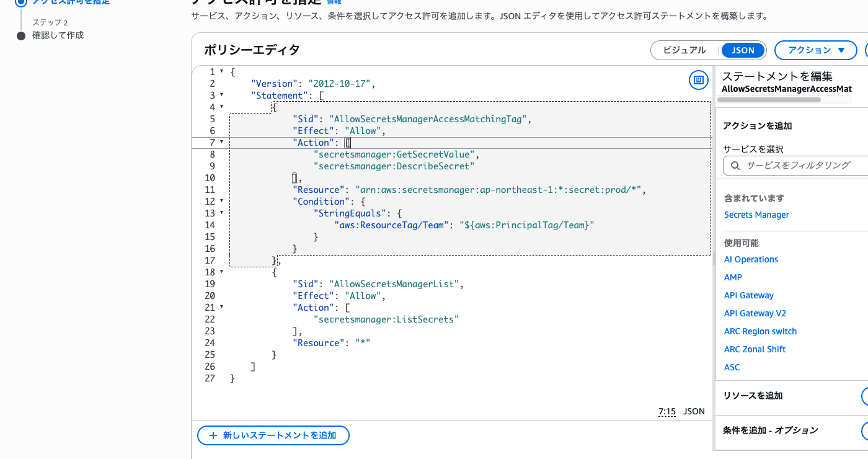This screenshot has height=459, width=868.
Task: Pick the API Gateway service link
Action: [749, 295]
